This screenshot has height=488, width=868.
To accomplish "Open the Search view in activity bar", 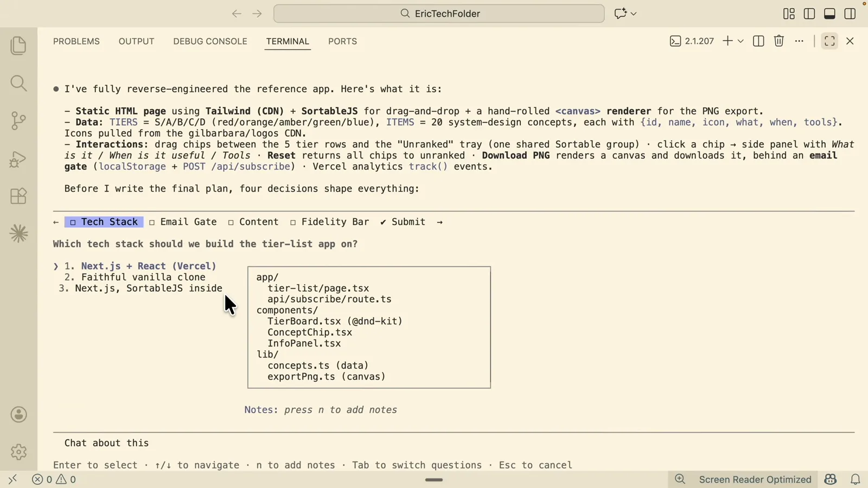I will tap(18, 83).
